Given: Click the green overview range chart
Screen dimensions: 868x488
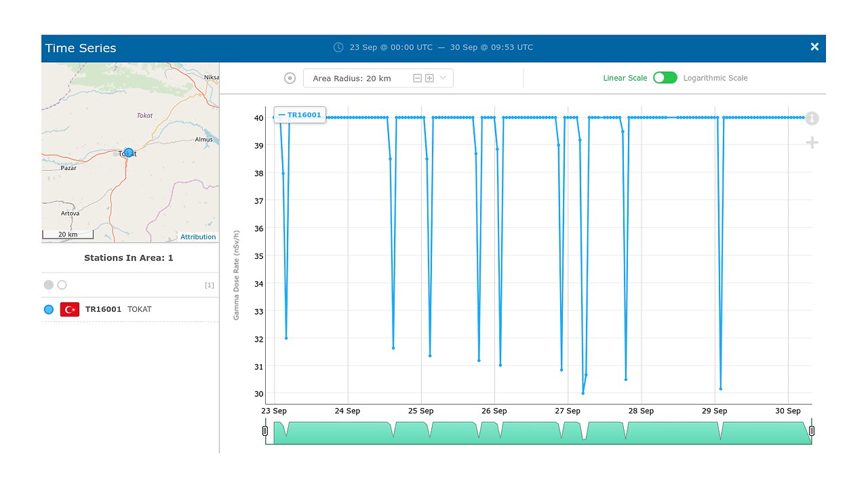Looking at the screenshot, I should click(x=538, y=432).
